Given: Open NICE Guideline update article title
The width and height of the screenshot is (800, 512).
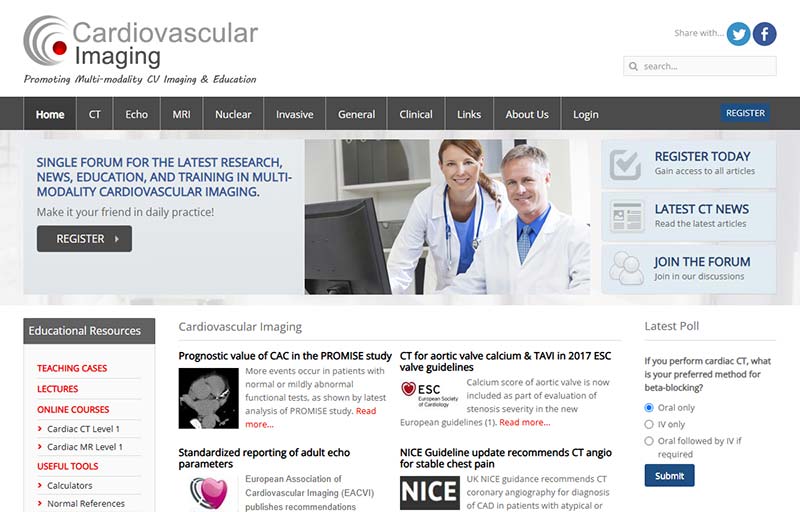Looking at the screenshot, I should coord(506,458).
